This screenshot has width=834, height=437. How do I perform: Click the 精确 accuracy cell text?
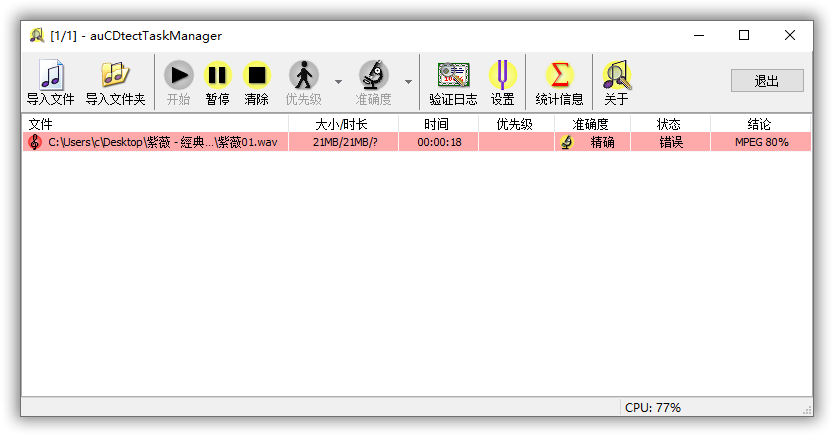[x=602, y=142]
